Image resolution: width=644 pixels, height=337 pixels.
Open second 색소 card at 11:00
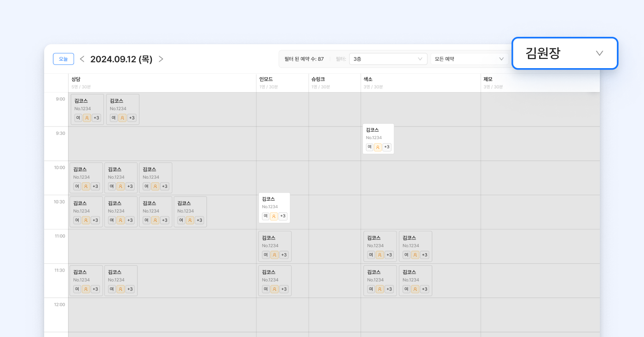tap(415, 246)
